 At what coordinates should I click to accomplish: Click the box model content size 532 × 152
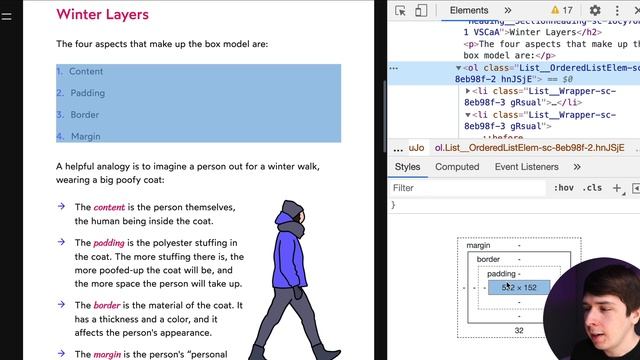pyautogui.click(x=519, y=287)
